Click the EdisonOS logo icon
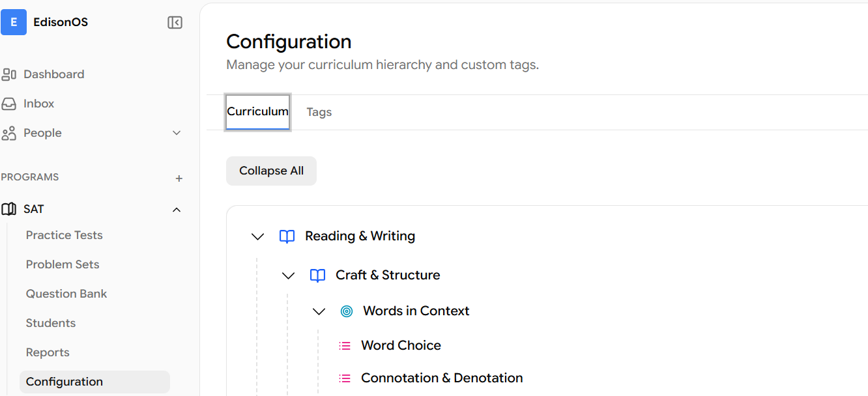The image size is (868, 396). click(14, 22)
